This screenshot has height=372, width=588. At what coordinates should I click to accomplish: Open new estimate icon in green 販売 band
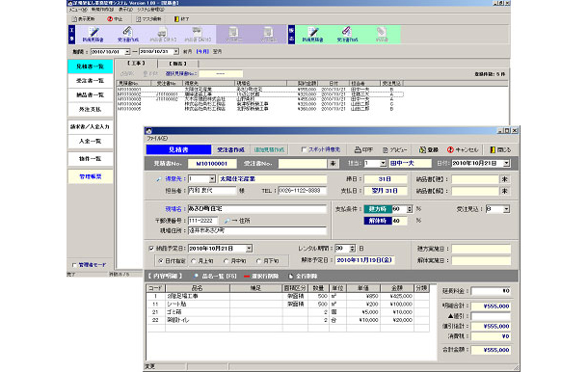[312, 32]
